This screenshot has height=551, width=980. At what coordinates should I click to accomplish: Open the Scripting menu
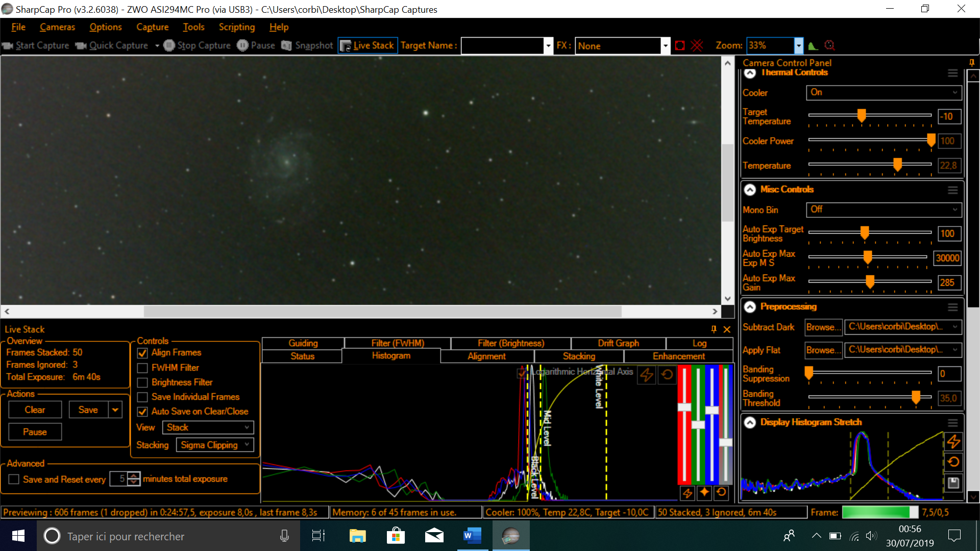click(x=237, y=27)
